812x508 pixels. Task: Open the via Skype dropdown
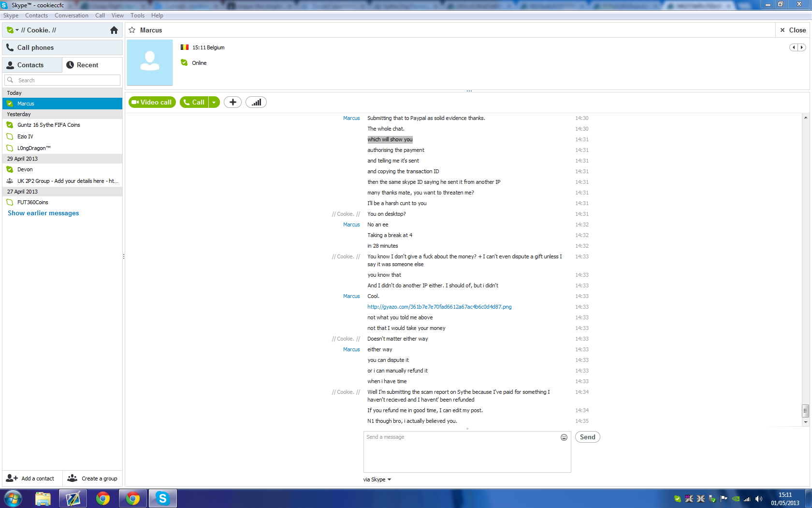377,479
